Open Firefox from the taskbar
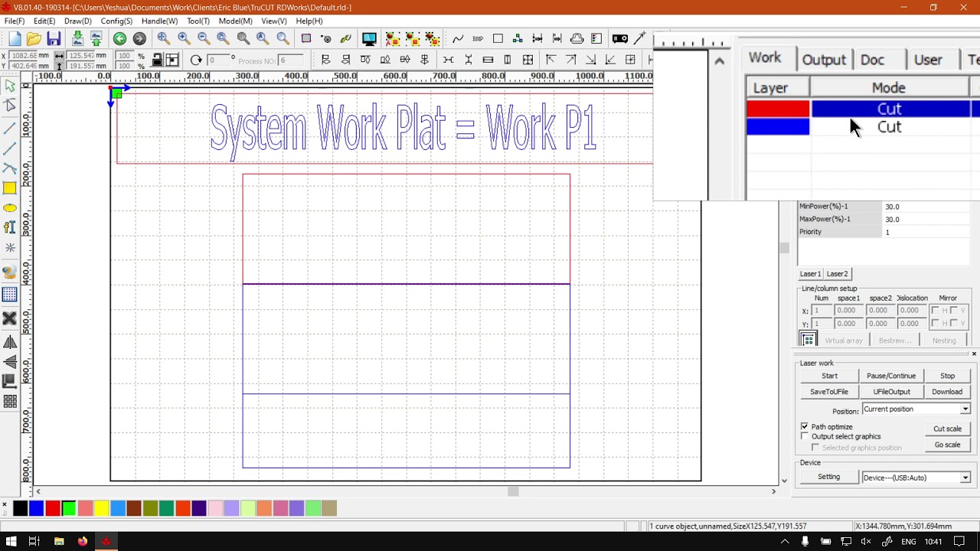Image resolution: width=980 pixels, height=551 pixels. (83, 542)
